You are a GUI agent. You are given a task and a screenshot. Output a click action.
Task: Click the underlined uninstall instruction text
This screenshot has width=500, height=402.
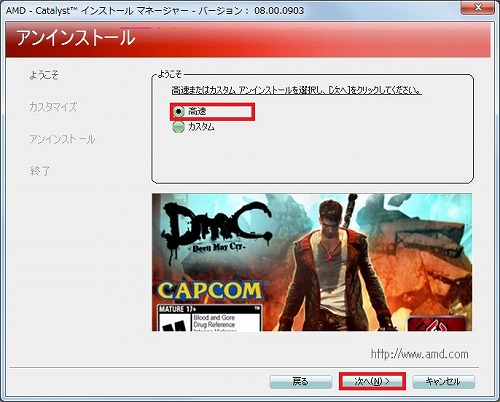297,90
